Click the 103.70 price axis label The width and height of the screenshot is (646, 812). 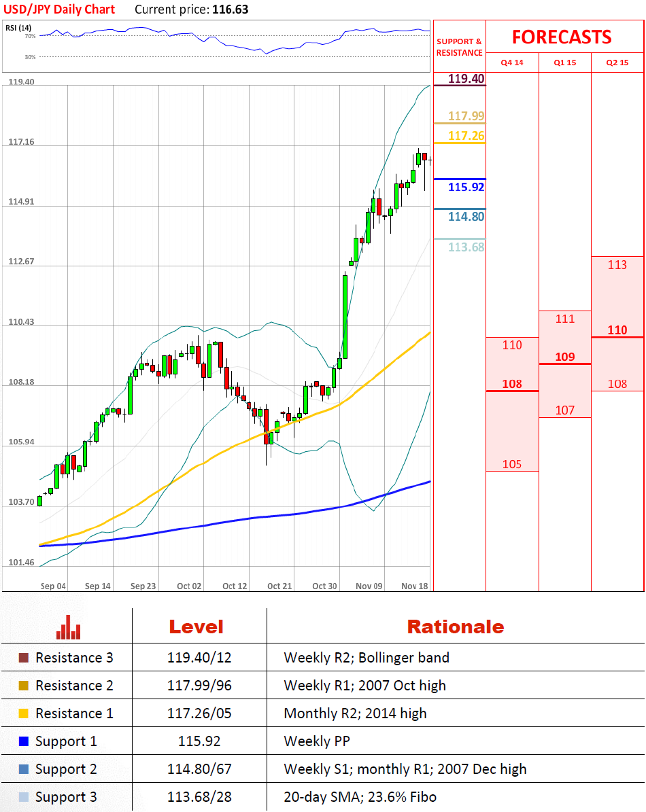[21, 501]
